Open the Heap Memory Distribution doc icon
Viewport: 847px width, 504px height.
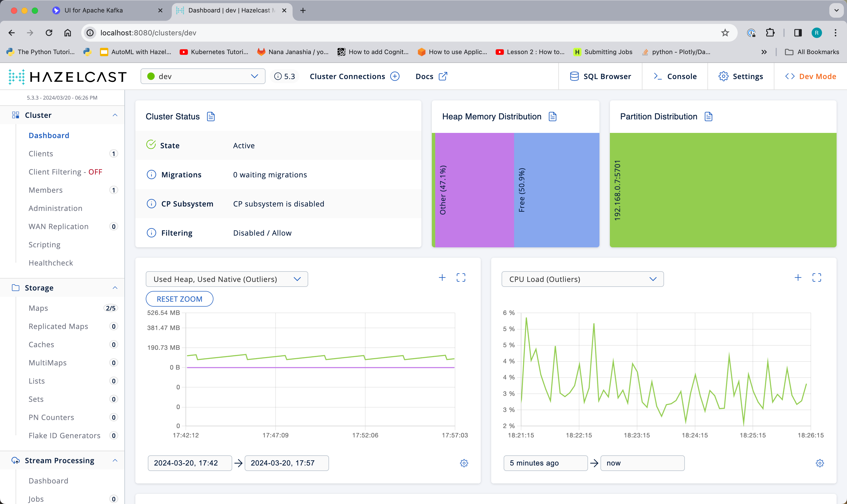coord(553,117)
